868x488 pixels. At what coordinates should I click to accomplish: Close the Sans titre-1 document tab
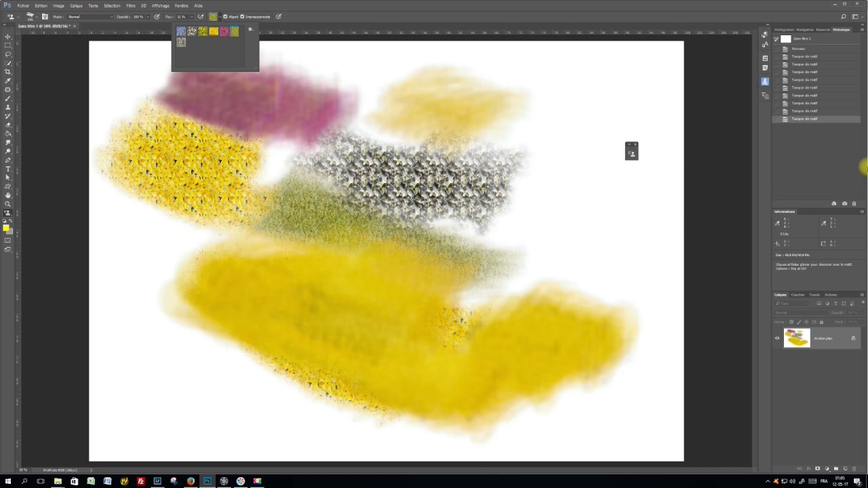coord(73,26)
